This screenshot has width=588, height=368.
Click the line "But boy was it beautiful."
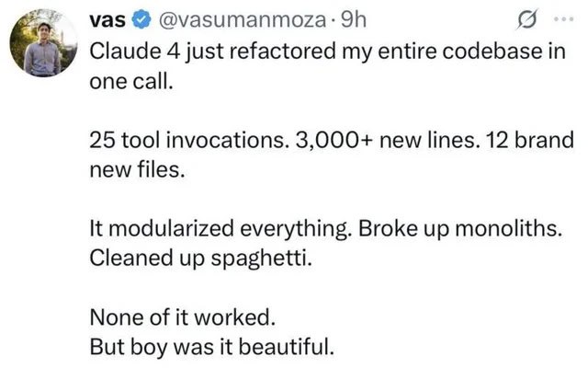point(211,348)
